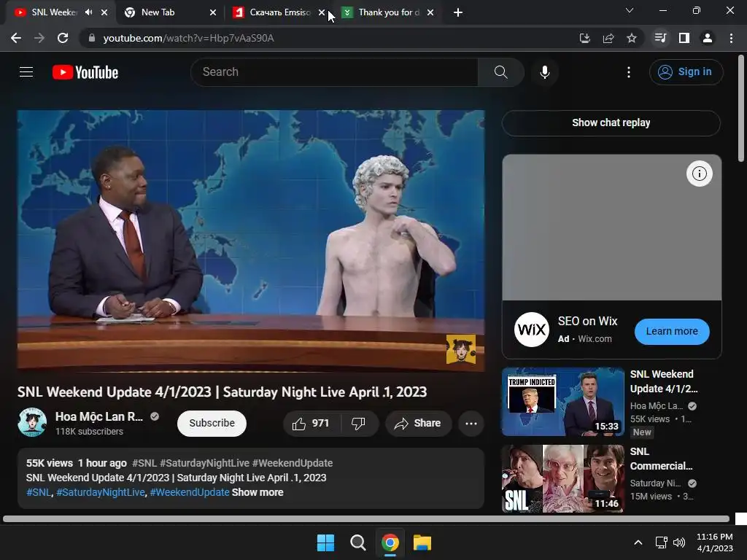The image size is (747, 560).
Task: Go to YouTube home via logo
Action: pos(85,72)
